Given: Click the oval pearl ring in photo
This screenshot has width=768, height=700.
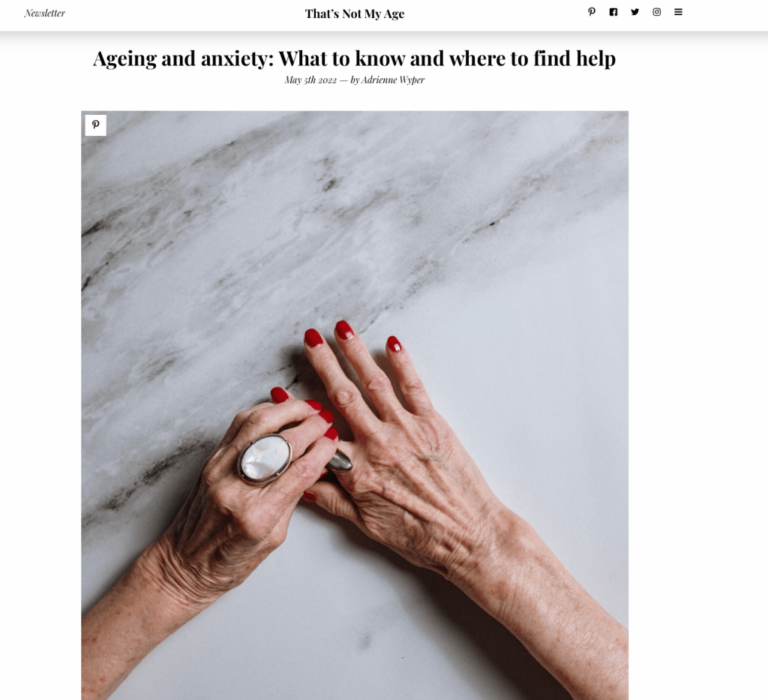Looking at the screenshot, I should click(x=265, y=459).
